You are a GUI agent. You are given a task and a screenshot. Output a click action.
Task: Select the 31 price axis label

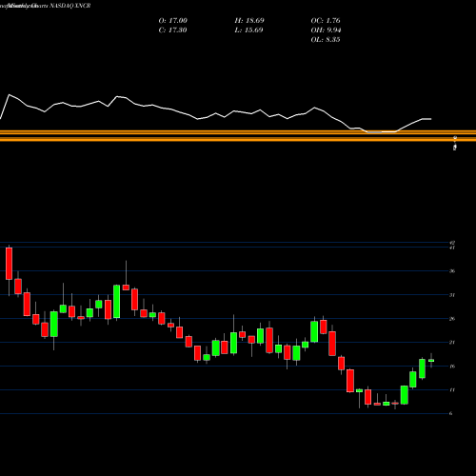(452, 295)
